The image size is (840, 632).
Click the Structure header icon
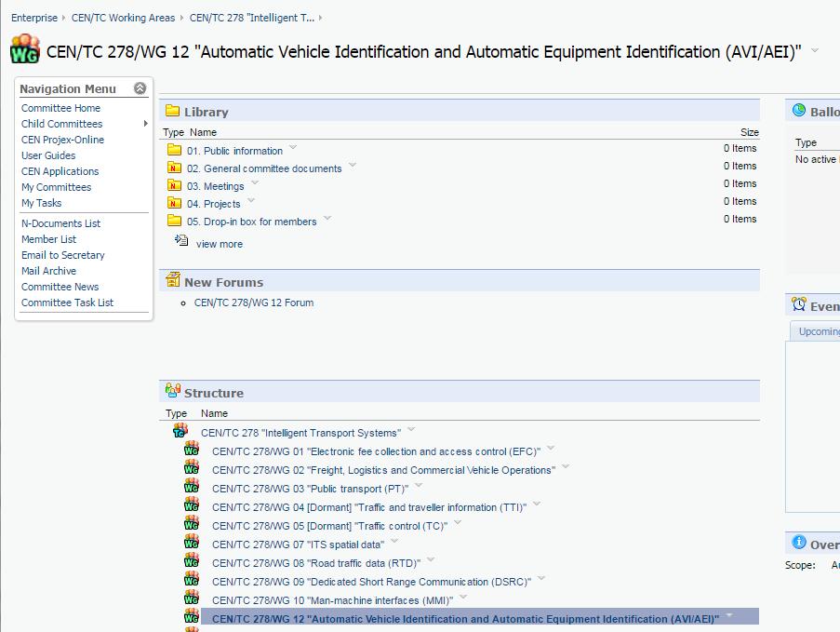point(172,390)
